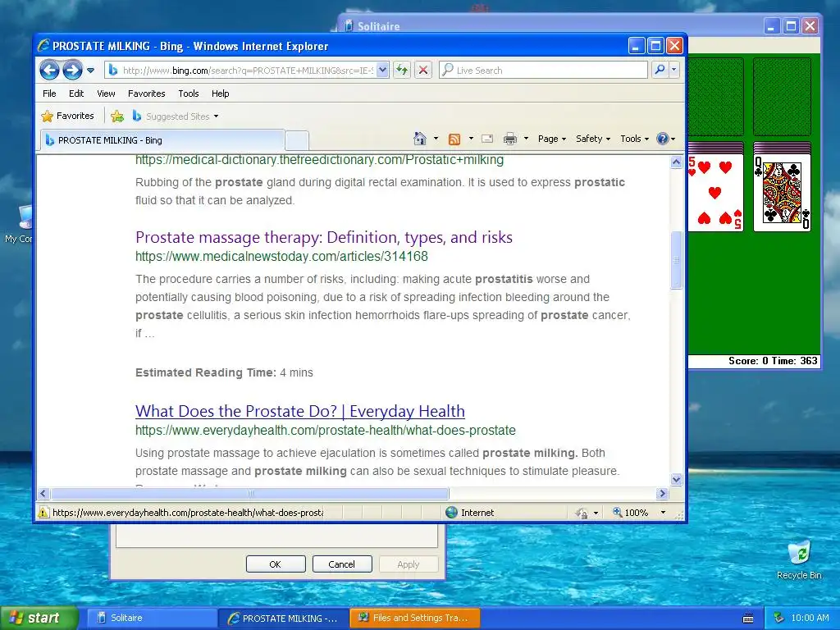
Task: Click the Print icon
Action: [510, 139]
